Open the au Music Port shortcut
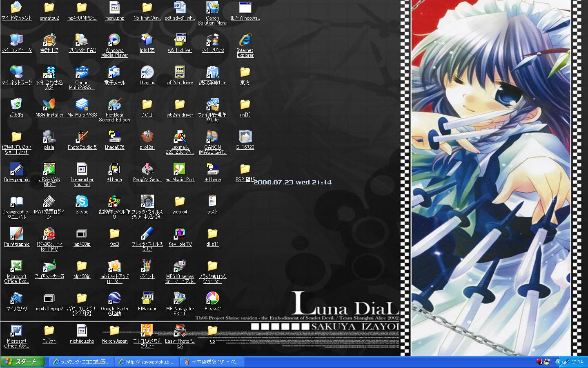 click(180, 169)
